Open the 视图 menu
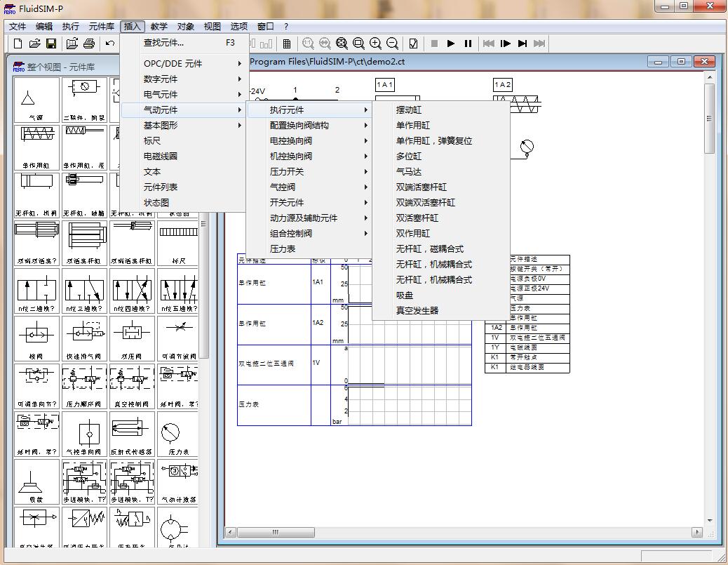 (x=213, y=27)
